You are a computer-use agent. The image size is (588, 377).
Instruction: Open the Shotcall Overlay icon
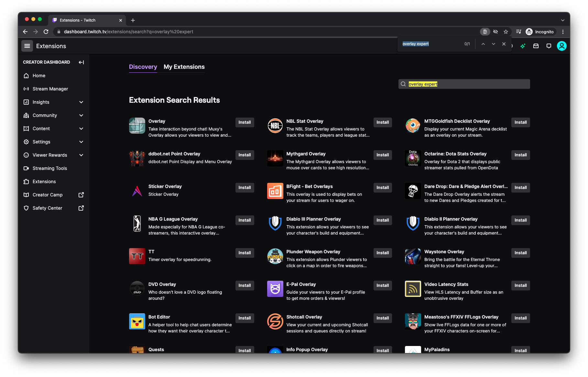tap(275, 321)
